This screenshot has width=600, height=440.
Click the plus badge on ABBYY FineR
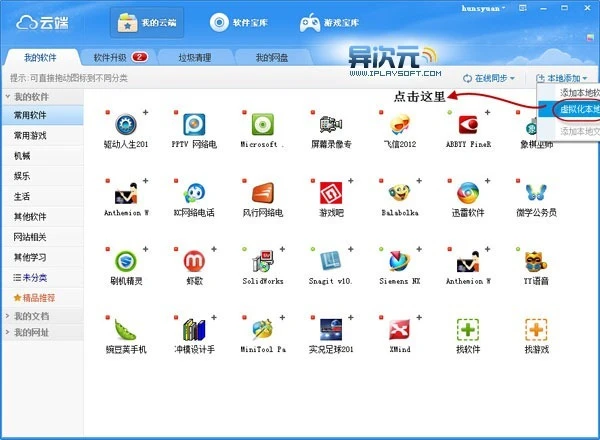[488, 112]
